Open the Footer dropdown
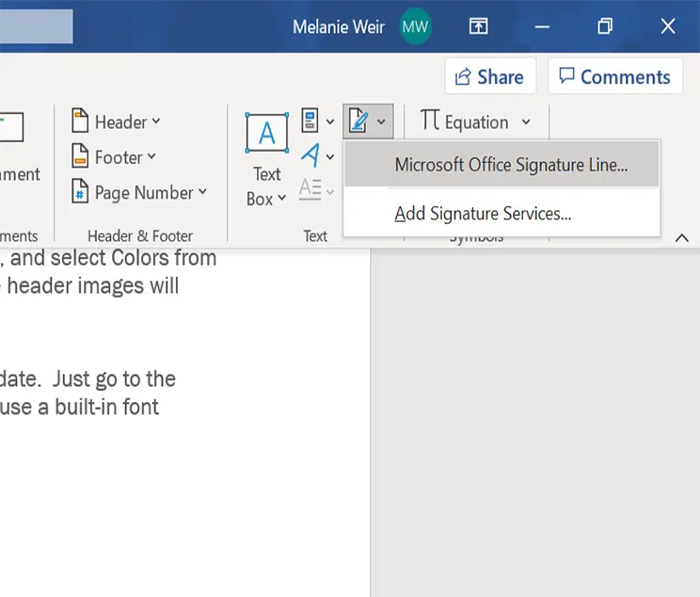Image resolution: width=700 pixels, height=597 pixels. (x=151, y=156)
